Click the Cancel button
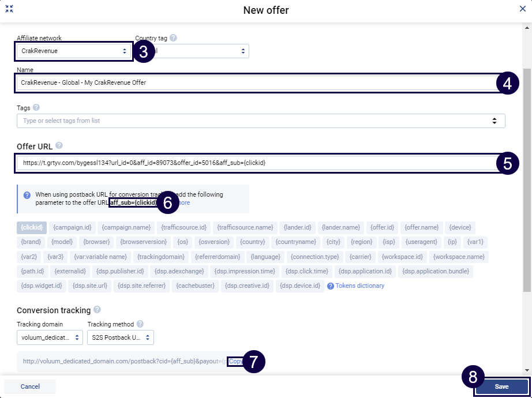This screenshot has width=532, height=398. pyautogui.click(x=30, y=386)
